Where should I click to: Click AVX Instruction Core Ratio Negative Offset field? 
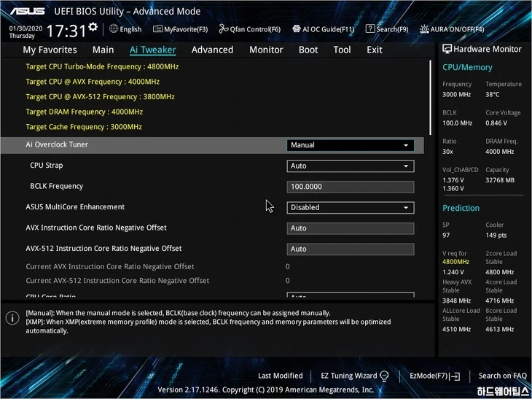pos(350,228)
